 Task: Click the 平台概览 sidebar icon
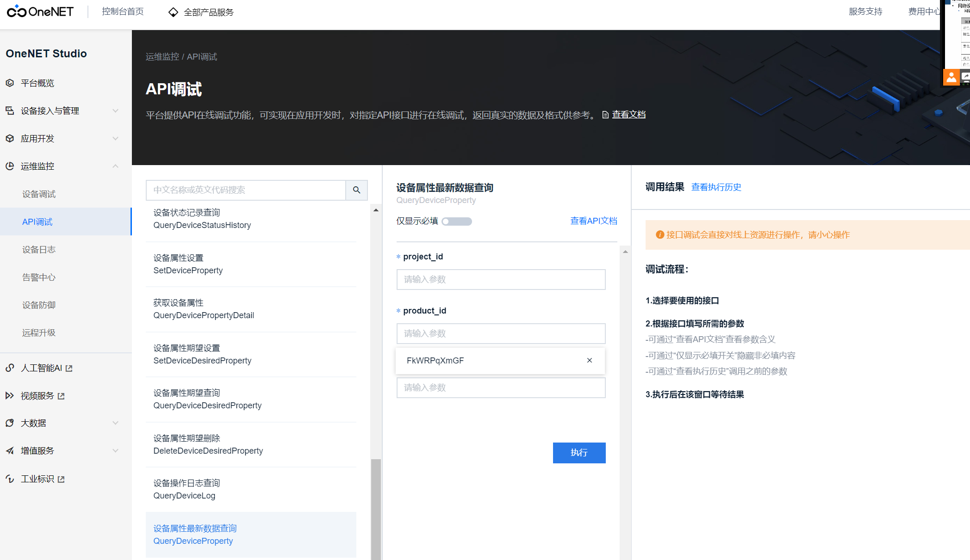point(10,83)
